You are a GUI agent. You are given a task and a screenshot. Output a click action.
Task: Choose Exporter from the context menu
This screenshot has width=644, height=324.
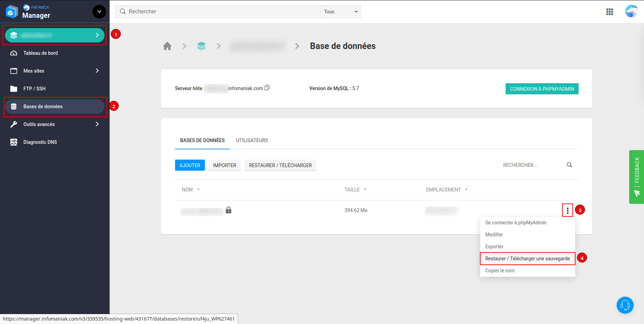click(494, 247)
